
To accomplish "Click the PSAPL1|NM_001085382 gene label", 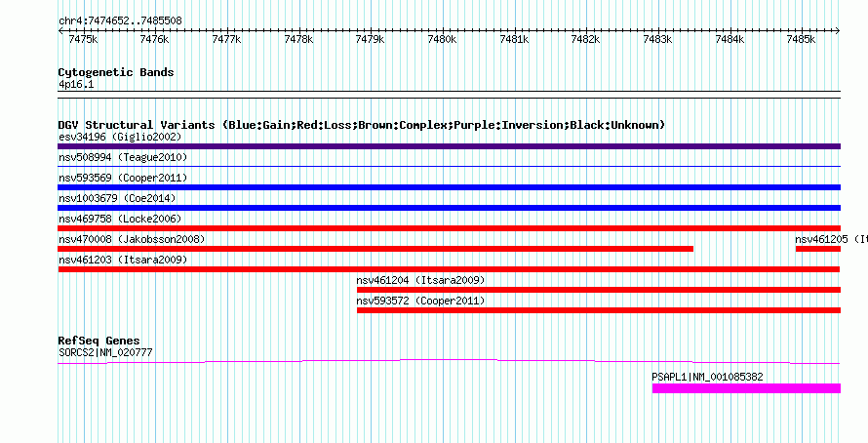I will pos(707,377).
